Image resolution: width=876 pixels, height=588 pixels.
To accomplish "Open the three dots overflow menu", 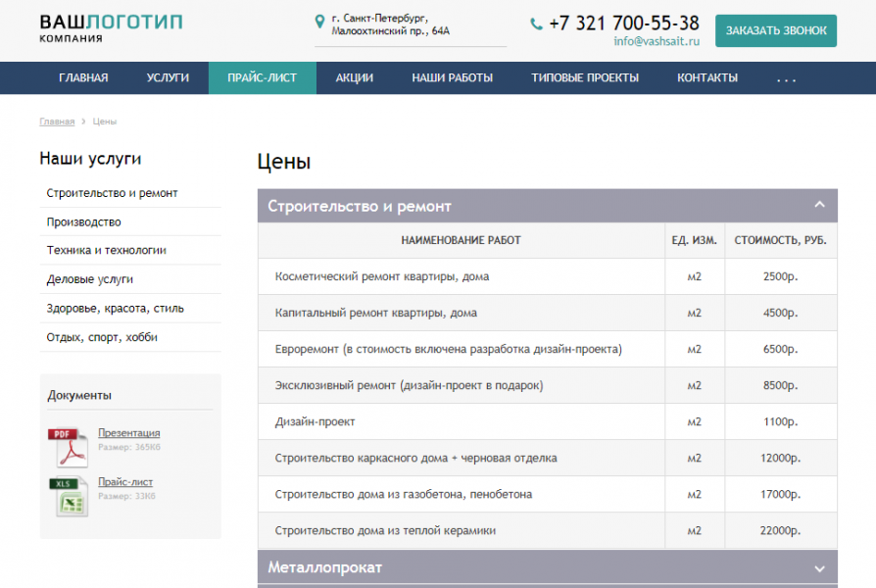I will (786, 78).
